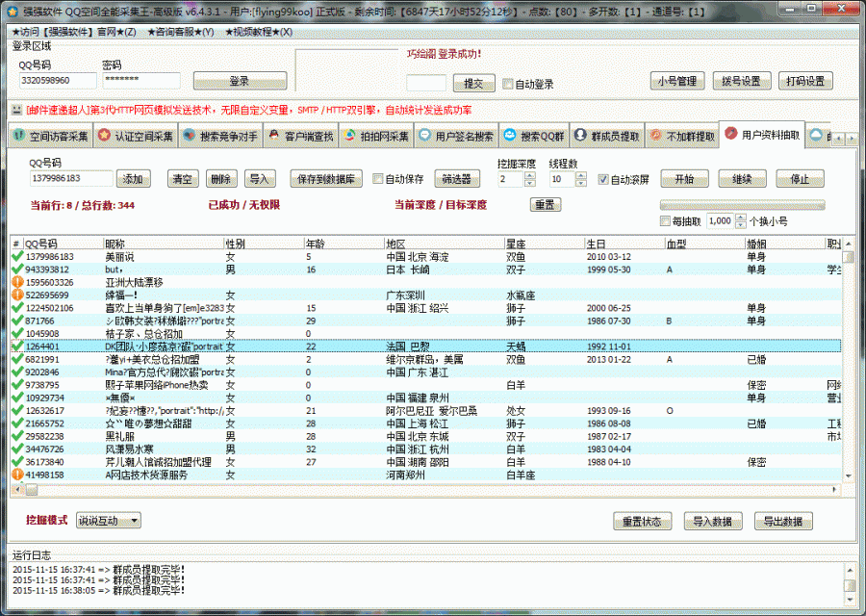Decrease 线程数 with down arrow
The width and height of the screenshot is (866, 616).
click(x=581, y=183)
